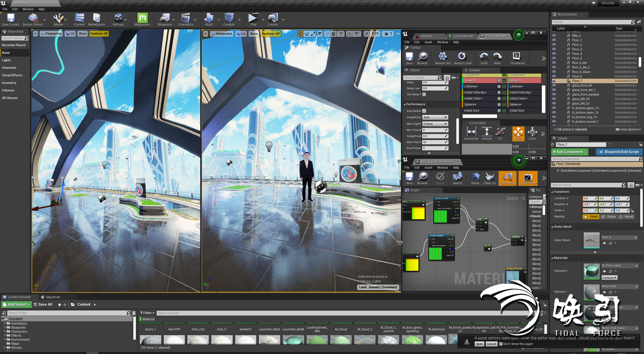
Task: Click Apply in material editor toolbar
Action: tap(440, 179)
